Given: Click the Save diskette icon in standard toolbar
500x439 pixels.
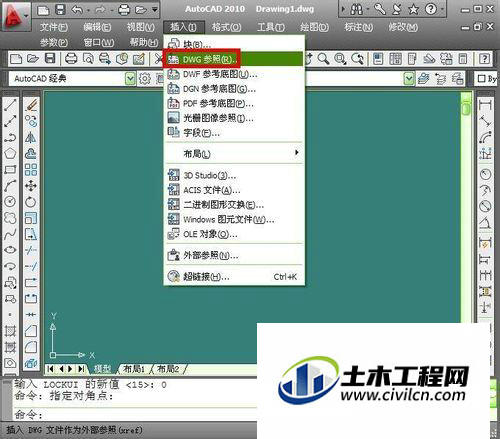Looking at the screenshot, I should click(x=50, y=59).
